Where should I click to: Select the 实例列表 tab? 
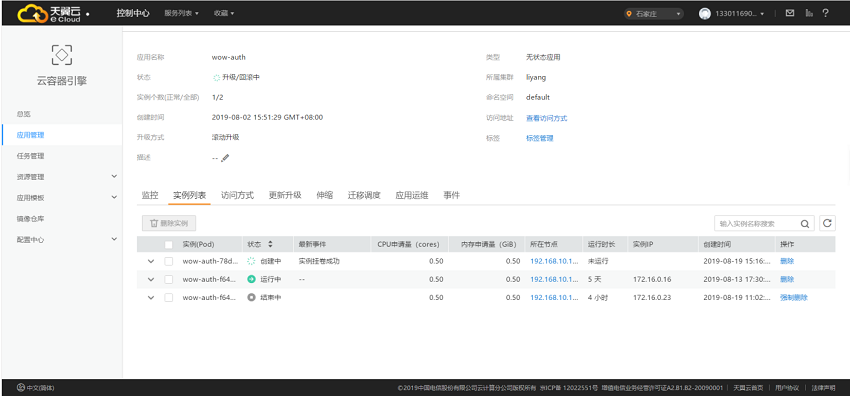[189, 196]
